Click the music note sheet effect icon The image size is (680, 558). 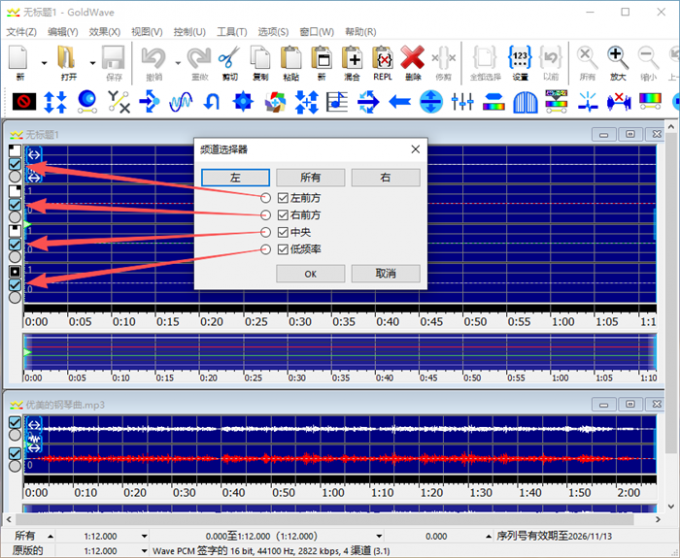pyautogui.click(x=337, y=102)
